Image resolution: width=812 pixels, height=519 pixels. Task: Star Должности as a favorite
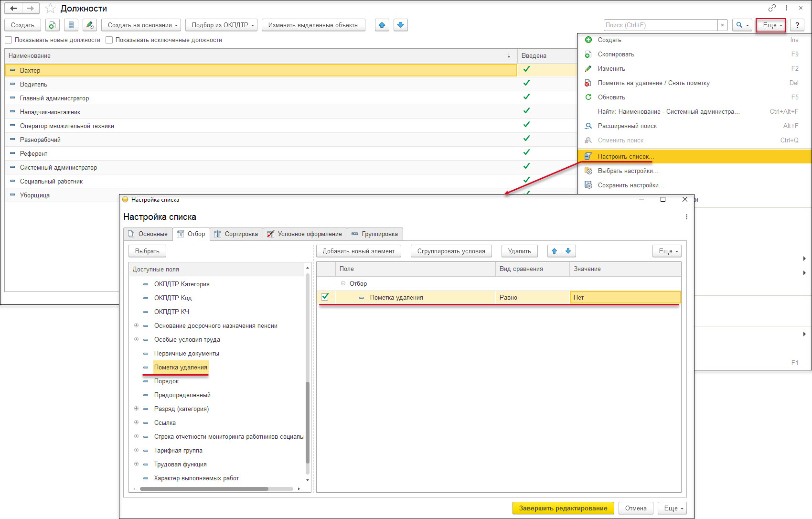50,9
